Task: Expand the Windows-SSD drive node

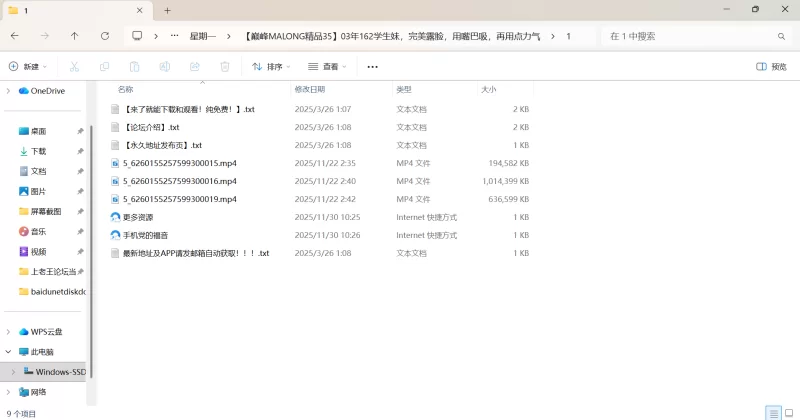Action: tap(13, 372)
